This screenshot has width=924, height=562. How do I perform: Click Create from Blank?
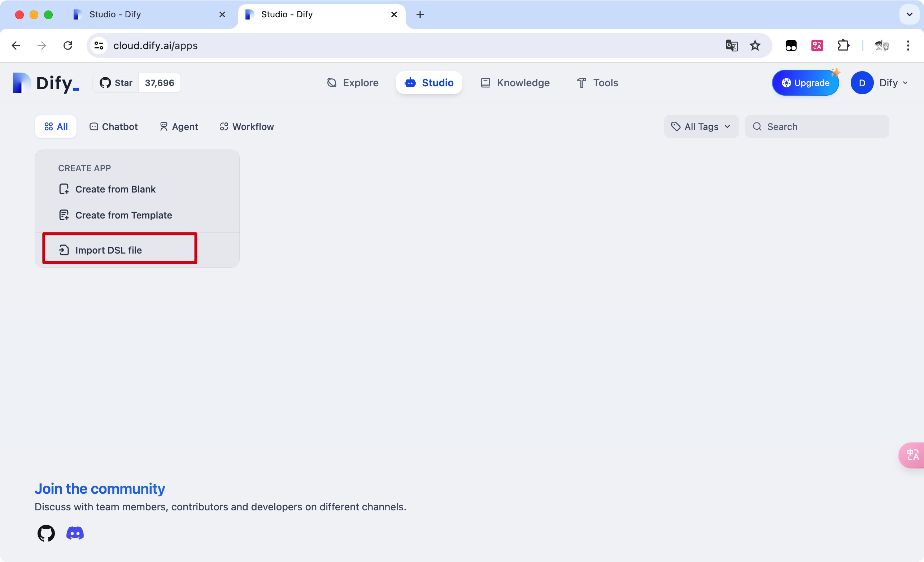(115, 189)
